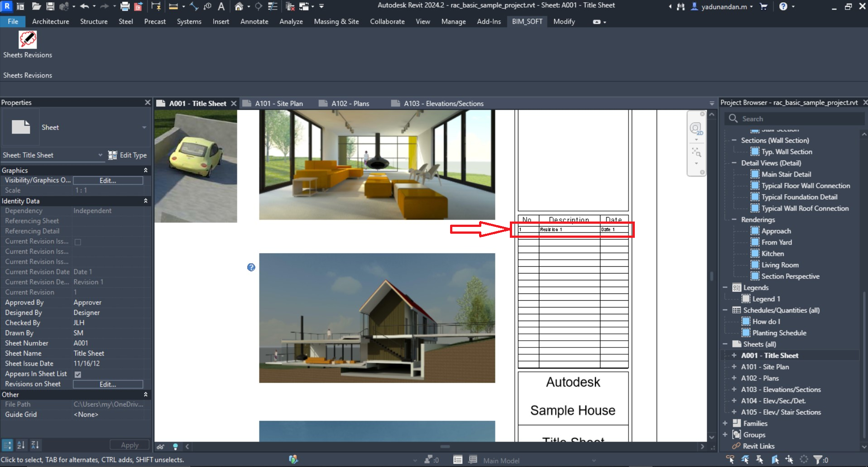Expand the A101 - Site Plan sheet node
This screenshot has height=467, width=868.
pos(734,367)
